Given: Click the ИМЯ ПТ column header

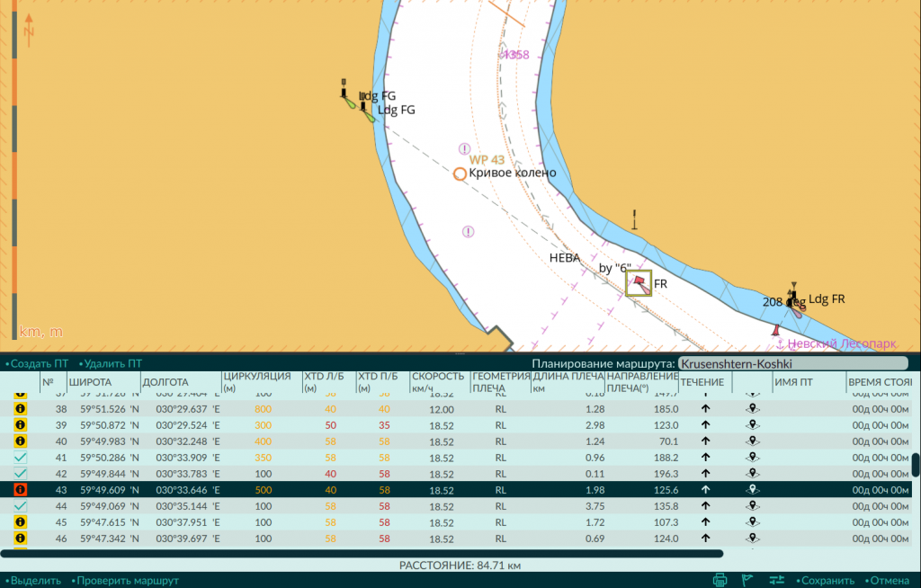Looking at the screenshot, I should [793, 382].
